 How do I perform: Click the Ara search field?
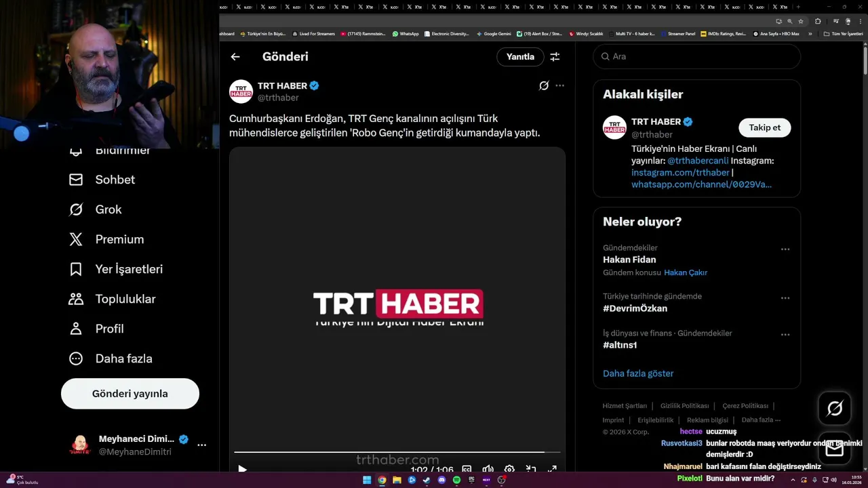[x=697, y=56]
